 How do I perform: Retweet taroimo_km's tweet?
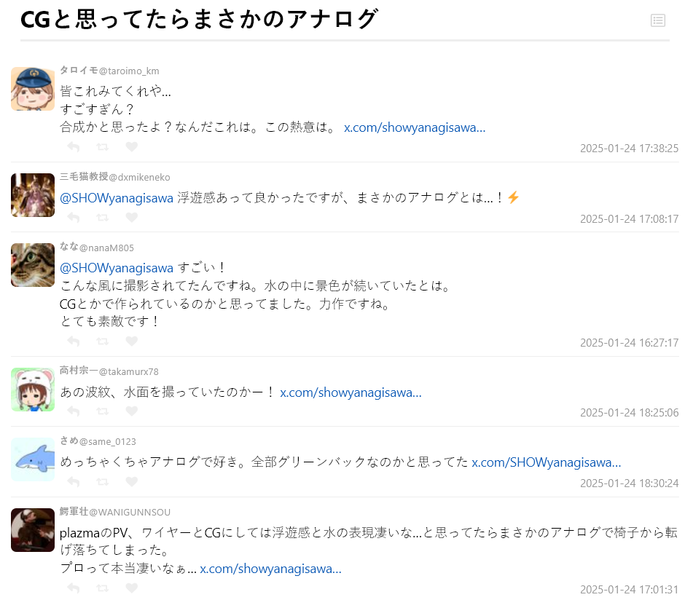click(103, 147)
